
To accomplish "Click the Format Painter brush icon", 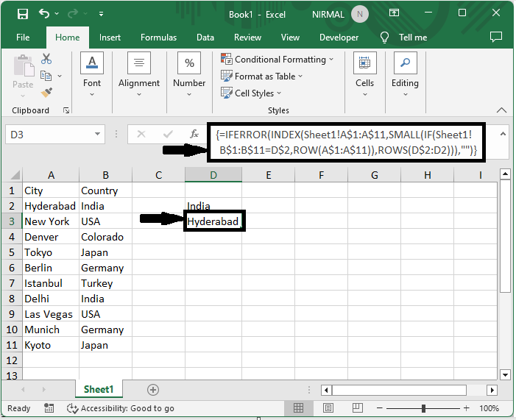I will click(x=46, y=93).
